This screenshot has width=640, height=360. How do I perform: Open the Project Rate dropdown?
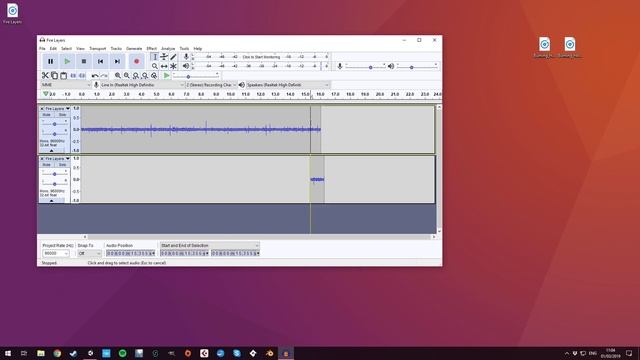[56, 253]
